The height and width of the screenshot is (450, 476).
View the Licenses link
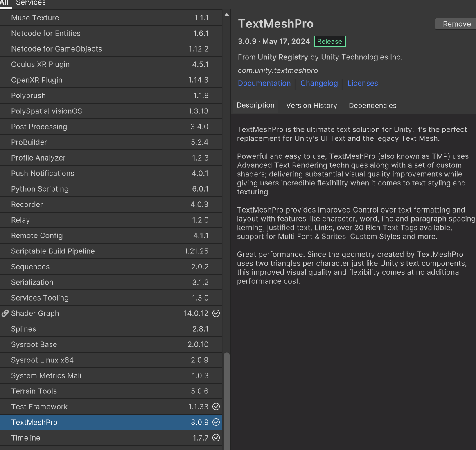[362, 83]
